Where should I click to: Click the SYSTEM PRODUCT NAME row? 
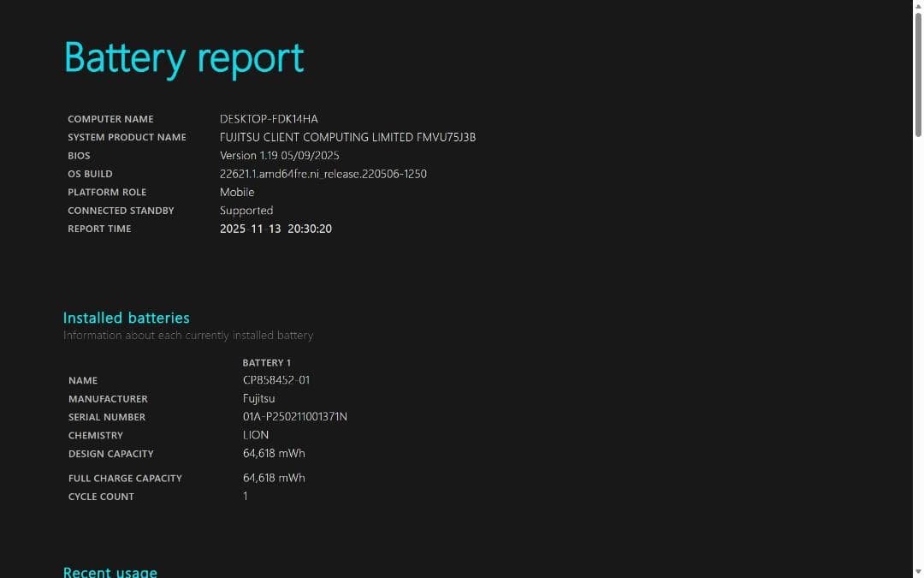coord(127,137)
